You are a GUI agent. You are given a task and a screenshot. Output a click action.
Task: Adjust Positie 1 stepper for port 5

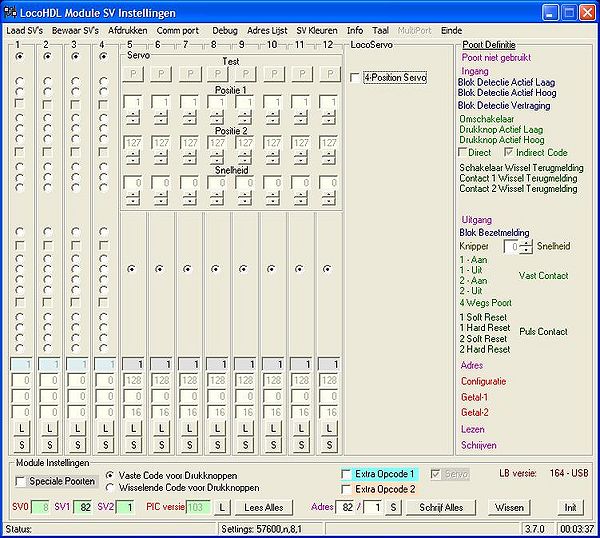pyautogui.click(x=133, y=117)
